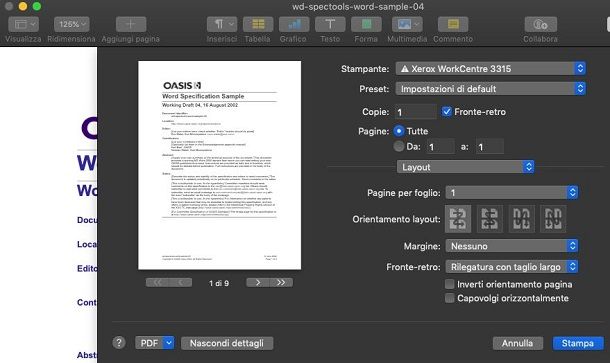Click the Commento comment icon

(x=453, y=24)
